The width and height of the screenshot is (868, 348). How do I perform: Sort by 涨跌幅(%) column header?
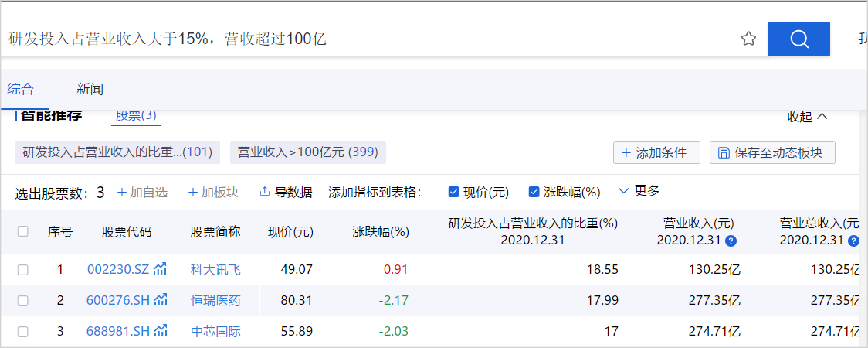pos(380,232)
